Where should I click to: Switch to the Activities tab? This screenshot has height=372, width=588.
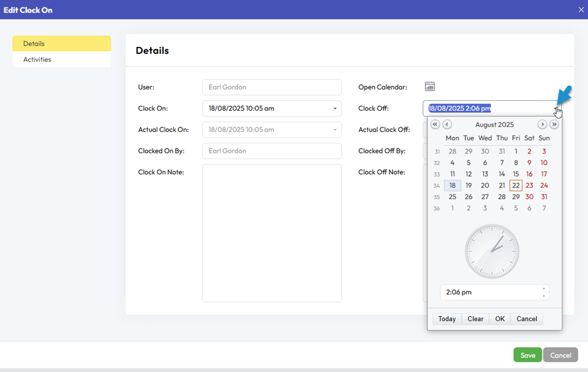click(x=61, y=59)
